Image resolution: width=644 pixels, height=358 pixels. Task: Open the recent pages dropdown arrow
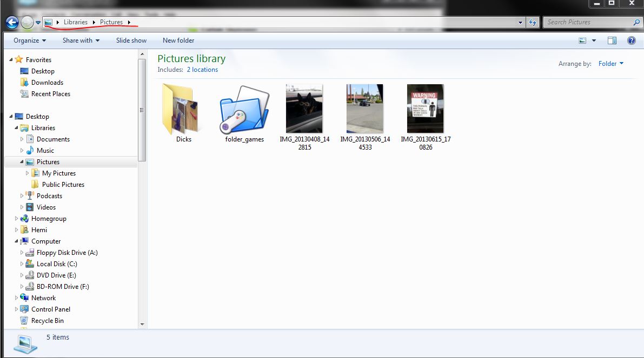pyautogui.click(x=38, y=23)
